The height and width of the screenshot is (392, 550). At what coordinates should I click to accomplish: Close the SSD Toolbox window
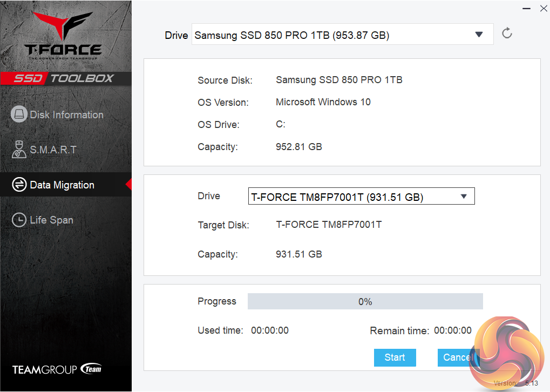tap(544, 9)
